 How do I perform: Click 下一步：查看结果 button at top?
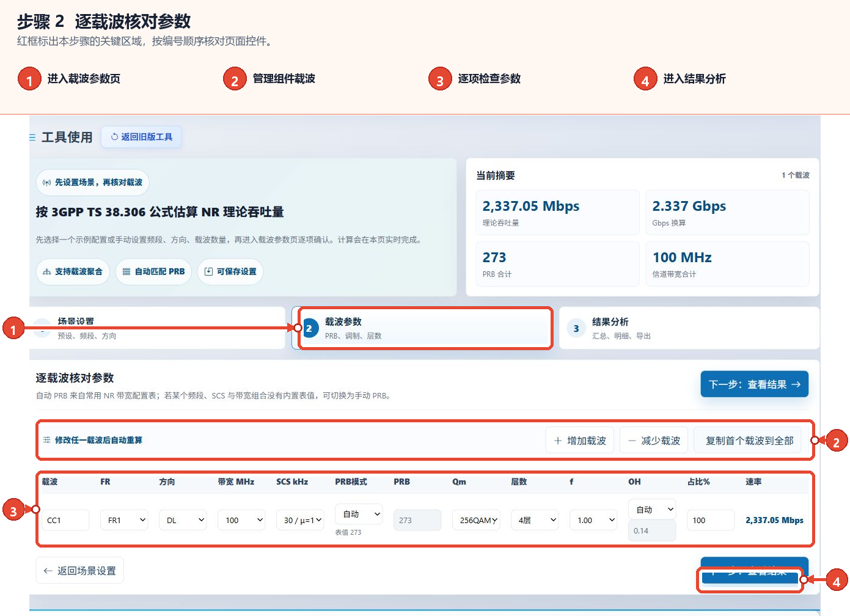(x=754, y=384)
